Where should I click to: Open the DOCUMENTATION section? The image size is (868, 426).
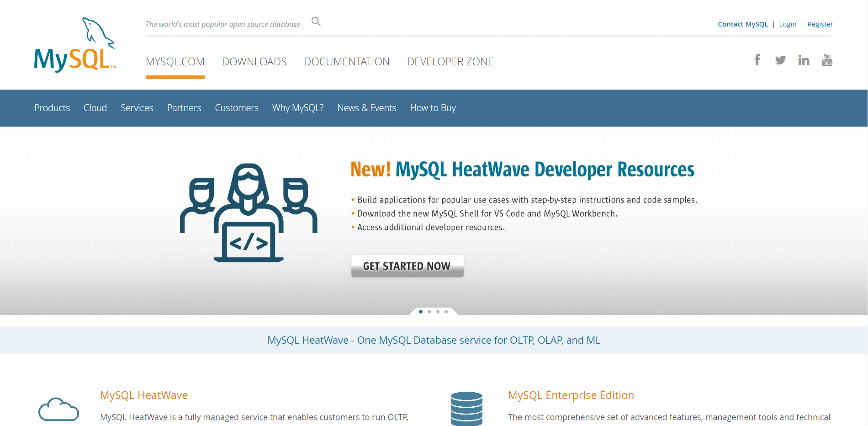tap(347, 61)
